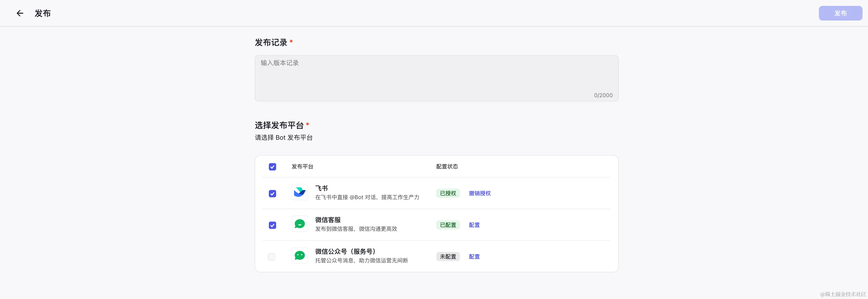
Task: Click the 已配置 status badge
Action: tap(448, 225)
